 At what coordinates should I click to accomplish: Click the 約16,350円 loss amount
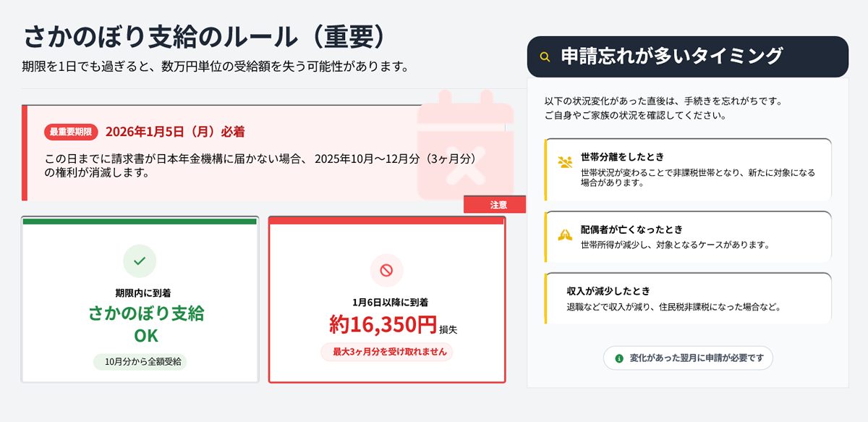[383, 325]
